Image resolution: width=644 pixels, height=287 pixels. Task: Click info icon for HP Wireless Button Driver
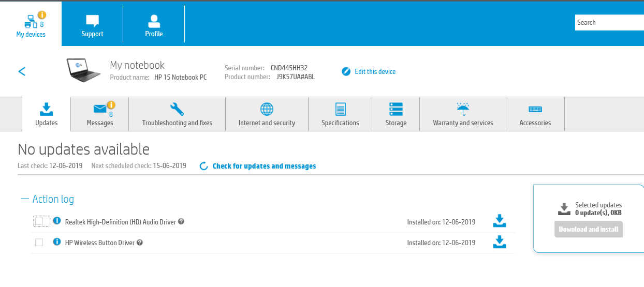[57, 241]
